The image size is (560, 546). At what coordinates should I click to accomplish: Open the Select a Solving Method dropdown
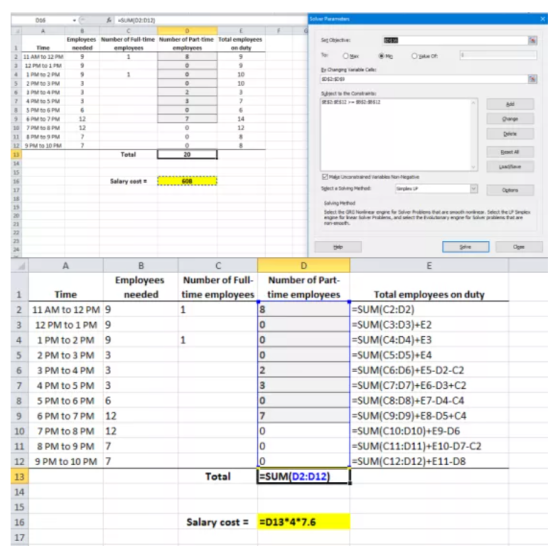coord(474,189)
